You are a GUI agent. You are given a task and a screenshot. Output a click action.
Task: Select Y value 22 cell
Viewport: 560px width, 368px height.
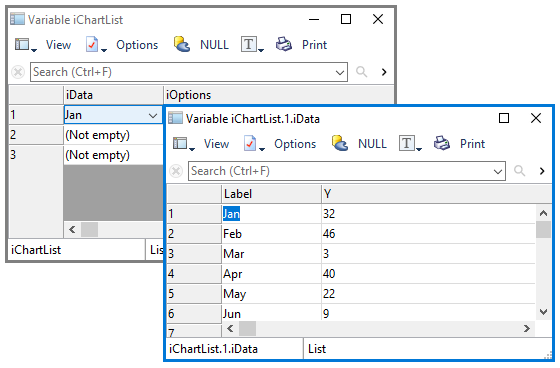(x=428, y=294)
